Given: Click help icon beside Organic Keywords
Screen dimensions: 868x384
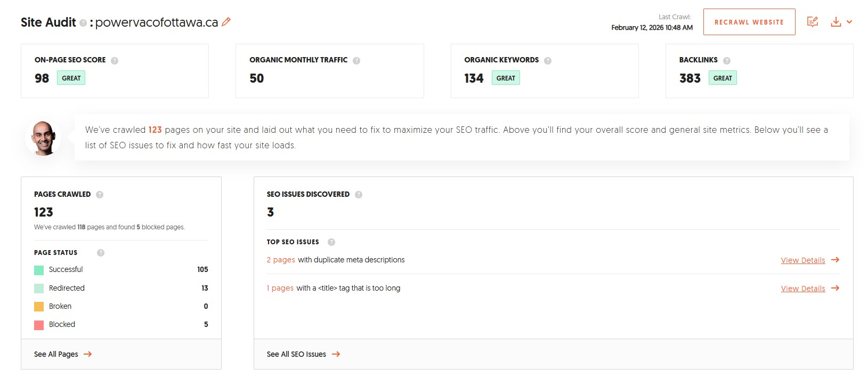Looking at the screenshot, I should [548, 61].
